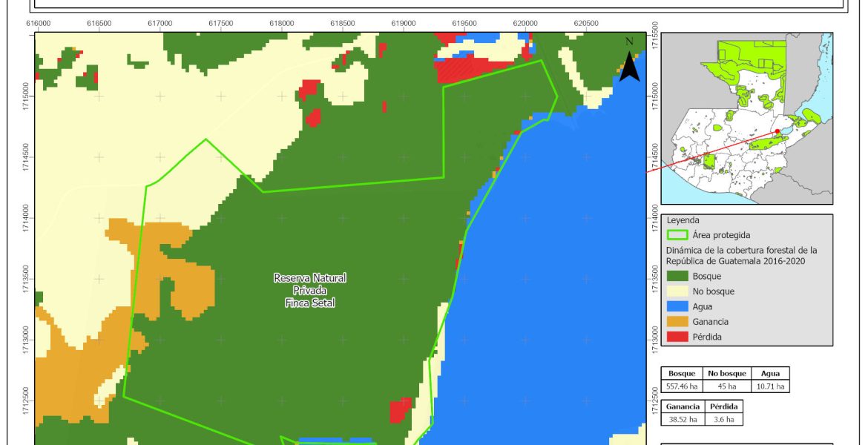Image resolution: width=868 pixels, height=445 pixels.
Task: Click the red location dot in inset map
Action: coord(777,131)
